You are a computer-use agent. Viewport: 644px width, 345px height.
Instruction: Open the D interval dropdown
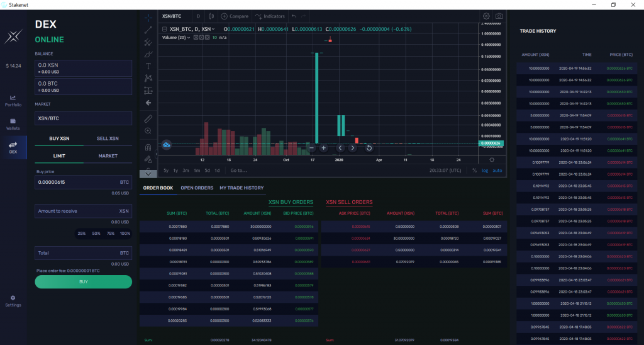(x=198, y=16)
